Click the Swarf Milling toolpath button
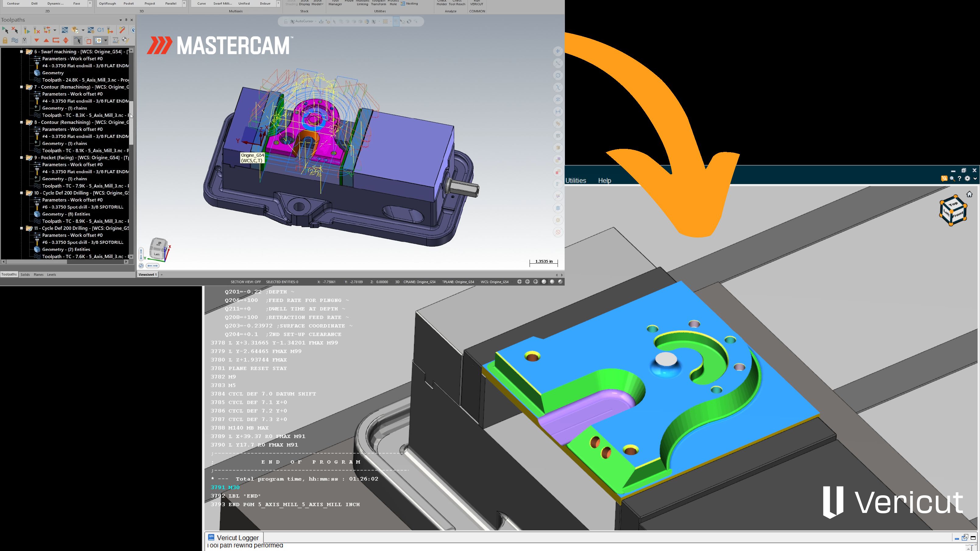This screenshot has width=980, height=551. 222,3
